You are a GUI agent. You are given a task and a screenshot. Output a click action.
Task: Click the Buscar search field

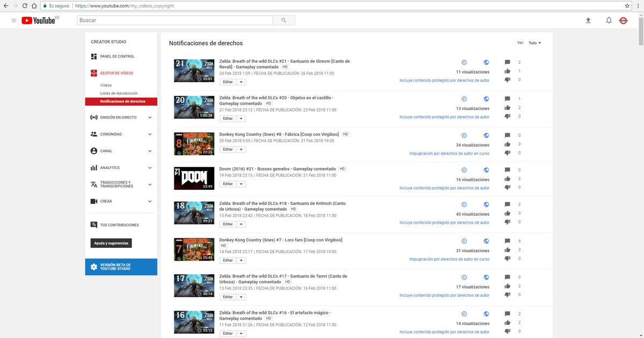pyautogui.click(x=175, y=20)
